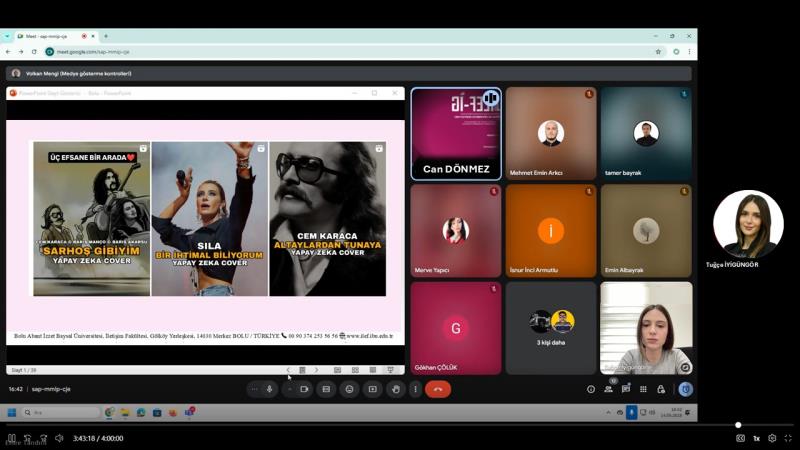The width and height of the screenshot is (800, 450).
Task: Open audio settings dots beside microphone
Action: (254, 389)
